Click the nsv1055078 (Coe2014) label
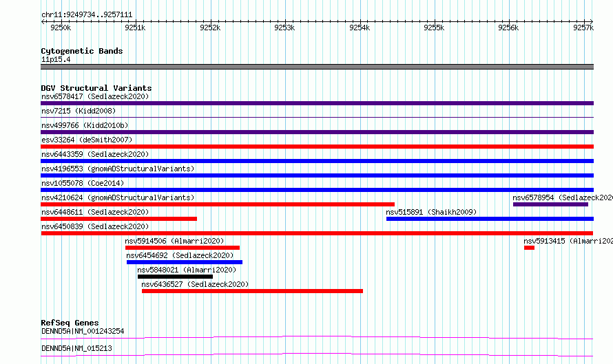Image resolution: width=613 pixels, height=364 pixels. (83, 183)
